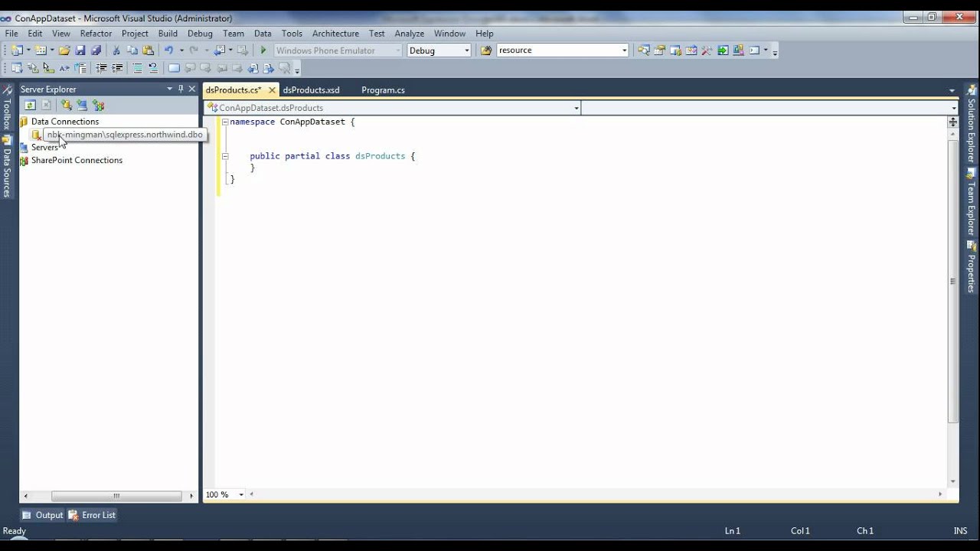Collapse the dsProducts class code block
The width and height of the screenshot is (980, 551).
(224, 156)
